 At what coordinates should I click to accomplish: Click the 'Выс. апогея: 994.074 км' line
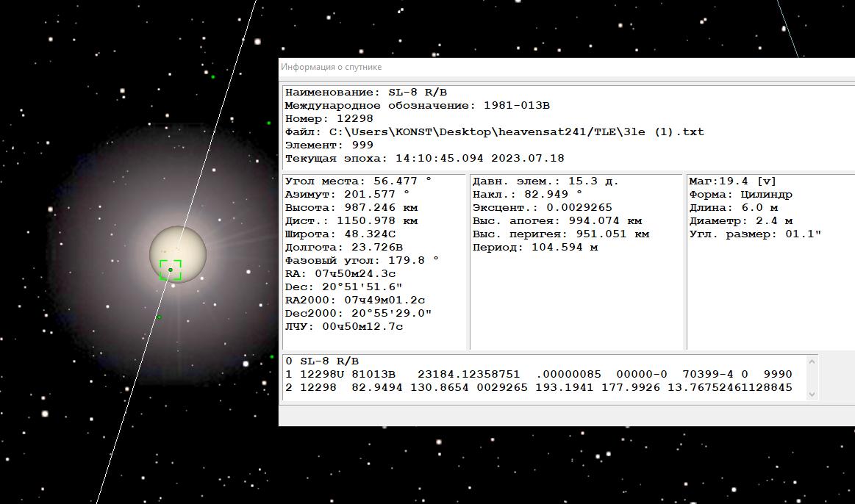click(557, 220)
